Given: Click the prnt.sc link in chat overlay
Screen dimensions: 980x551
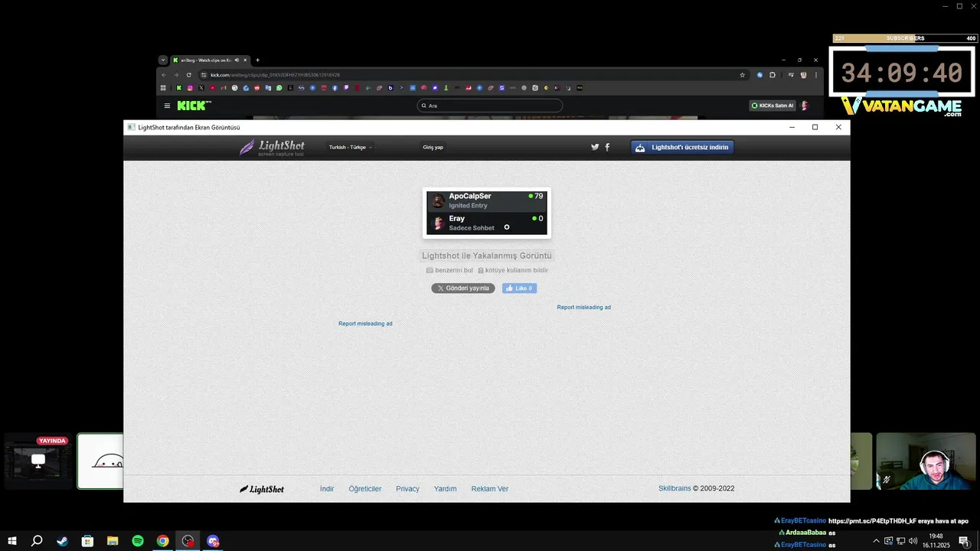Looking at the screenshot, I should pos(873,521).
